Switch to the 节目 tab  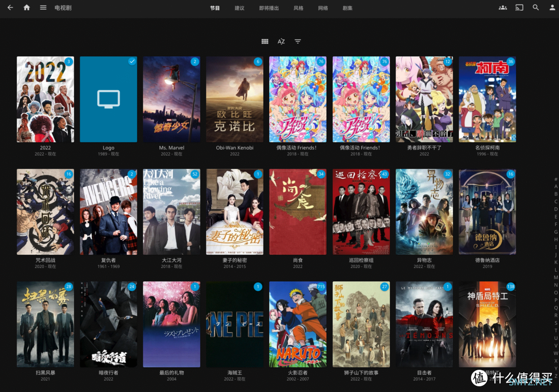point(215,8)
